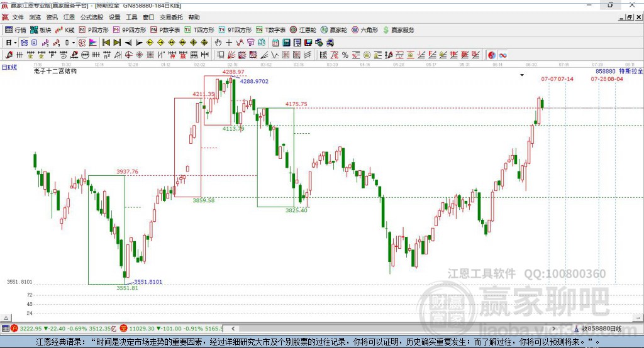Open 赢家服务 with the dollar icon
Image resolution: width=644 pixels, height=348 pixels.
[398, 30]
